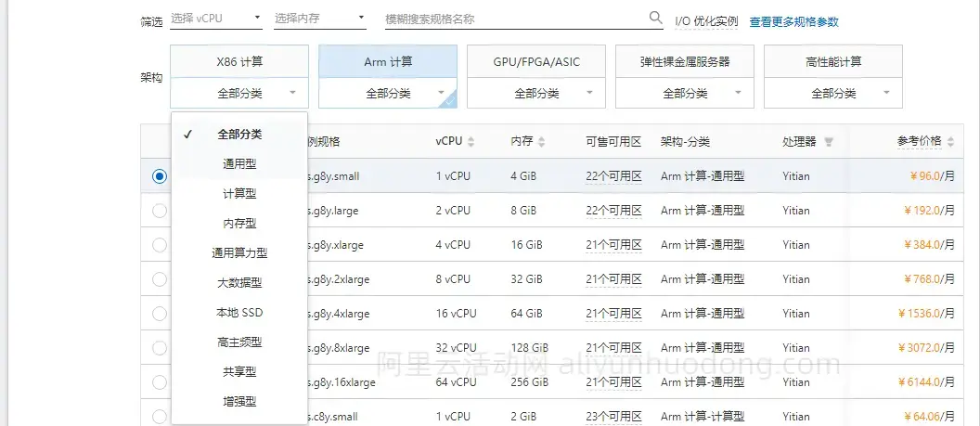Select the g8y.large radio button
Image resolution: width=980 pixels, height=426 pixels.
point(160,211)
